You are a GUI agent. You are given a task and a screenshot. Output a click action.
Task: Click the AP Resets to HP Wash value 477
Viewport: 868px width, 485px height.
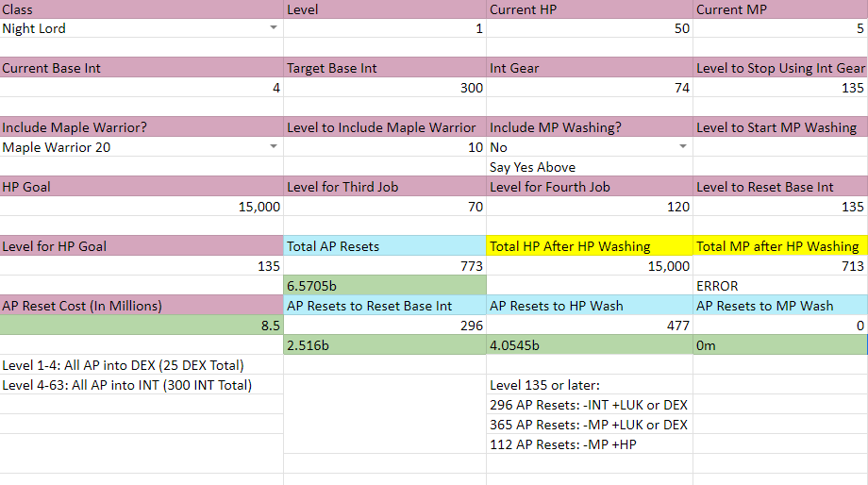tap(590, 326)
